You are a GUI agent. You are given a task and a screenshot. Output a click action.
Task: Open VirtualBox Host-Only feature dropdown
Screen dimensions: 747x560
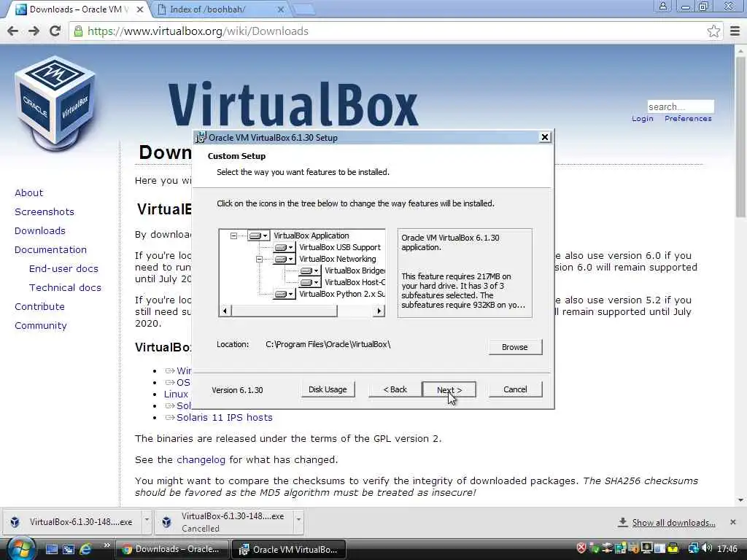click(x=309, y=282)
